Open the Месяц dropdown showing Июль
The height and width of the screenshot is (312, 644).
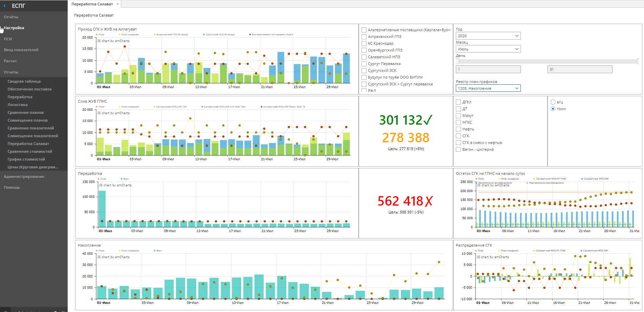488,49
